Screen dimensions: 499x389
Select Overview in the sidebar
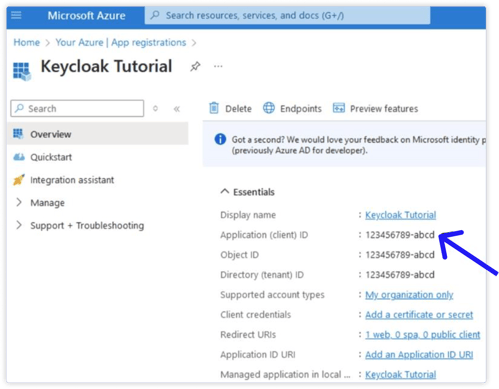[x=97, y=134]
